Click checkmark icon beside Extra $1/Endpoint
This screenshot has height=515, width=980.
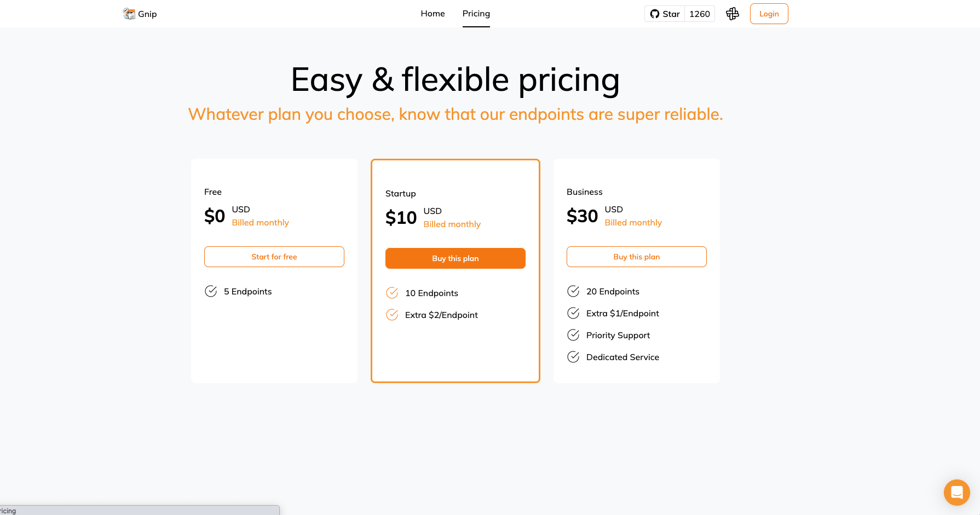click(x=573, y=313)
